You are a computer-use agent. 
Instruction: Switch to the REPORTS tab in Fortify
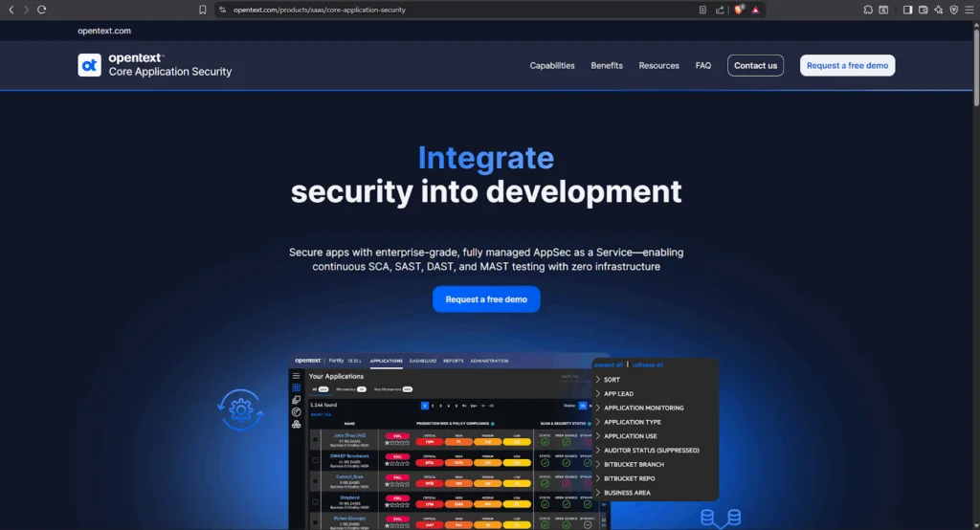[x=453, y=361]
